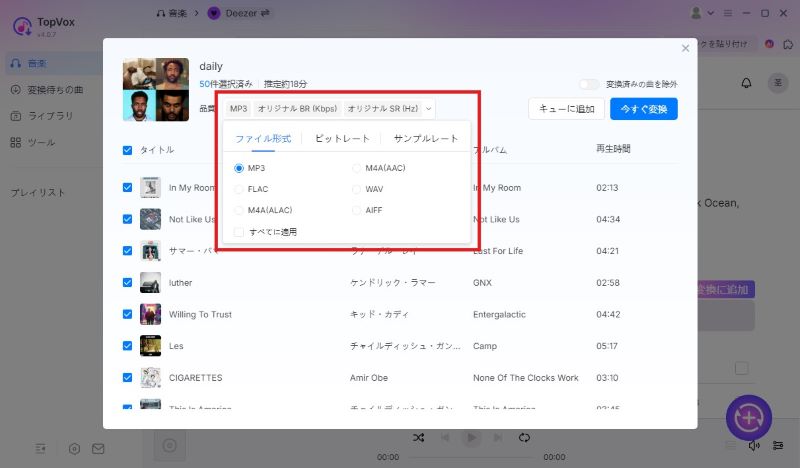Select the file format tab

[263, 138]
